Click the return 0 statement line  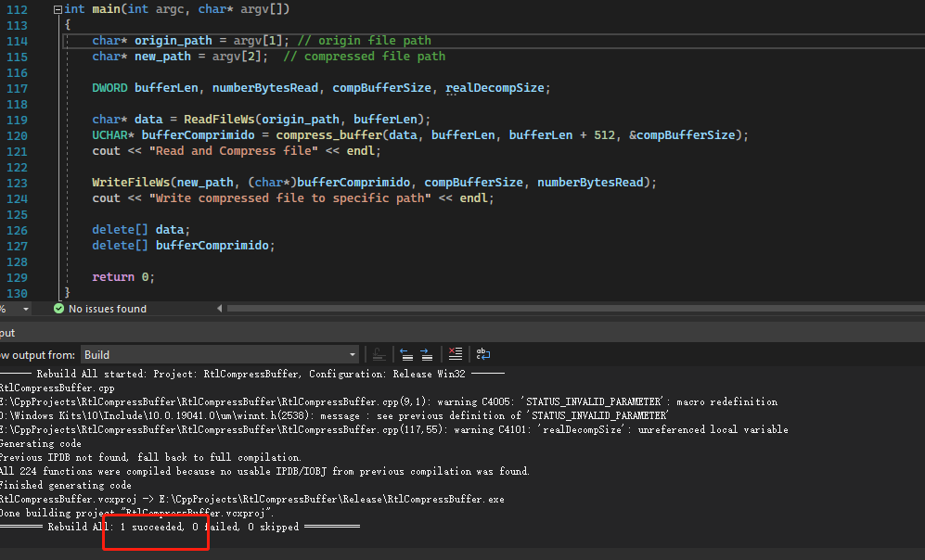[123, 277]
